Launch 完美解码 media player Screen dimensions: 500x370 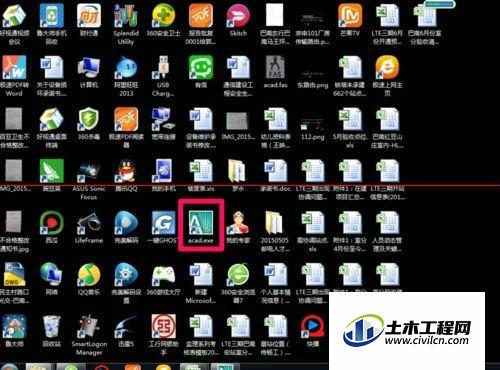[126, 223]
